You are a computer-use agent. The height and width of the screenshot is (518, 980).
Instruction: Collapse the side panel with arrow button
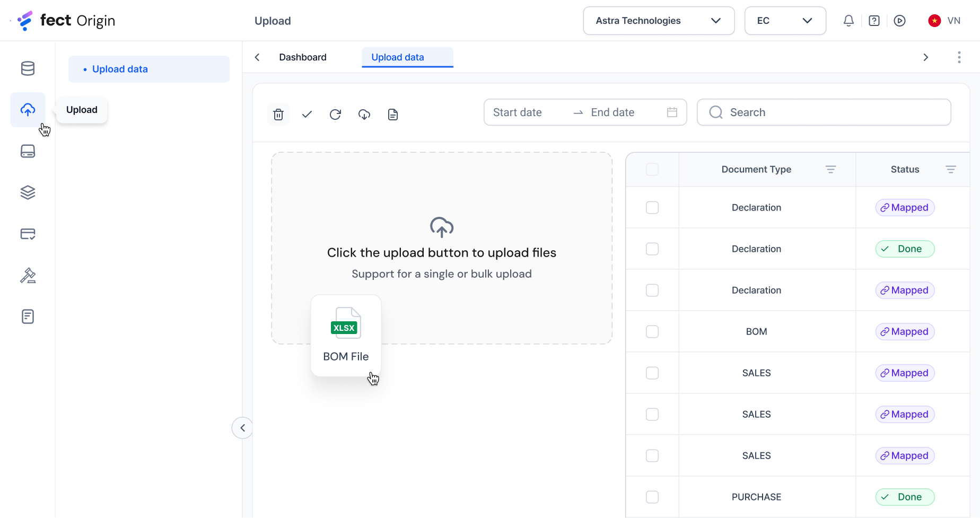[x=242, y=428]
